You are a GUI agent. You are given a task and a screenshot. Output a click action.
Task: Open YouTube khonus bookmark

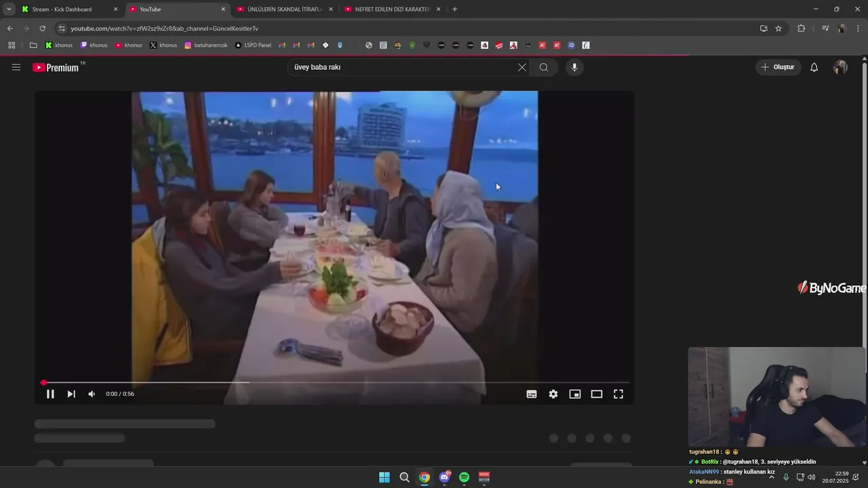(x=128, y=45)
